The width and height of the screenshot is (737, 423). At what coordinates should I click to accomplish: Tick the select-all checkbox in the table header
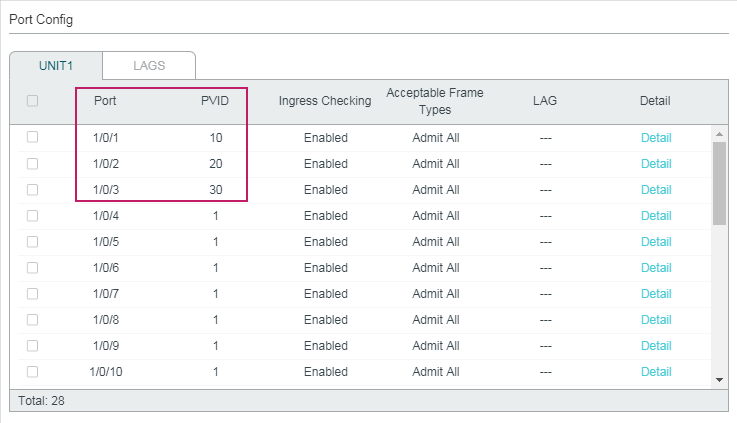click(32, 101)
